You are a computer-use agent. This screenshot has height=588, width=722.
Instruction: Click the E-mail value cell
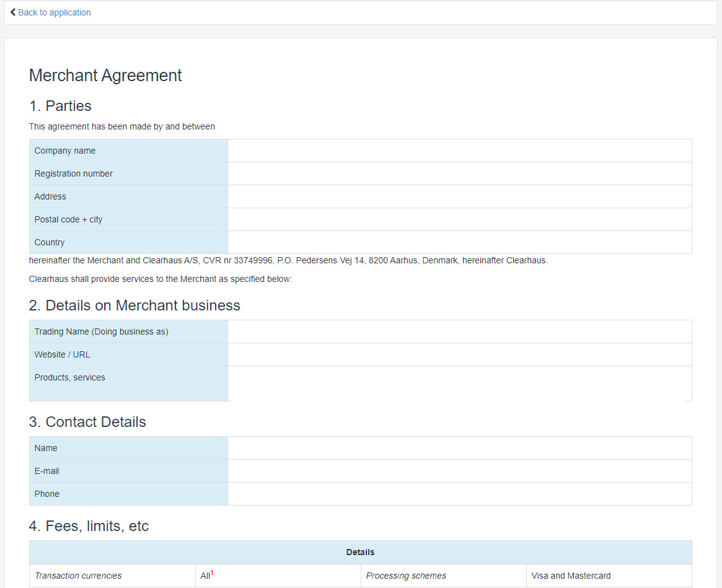[x=459, y=471]
